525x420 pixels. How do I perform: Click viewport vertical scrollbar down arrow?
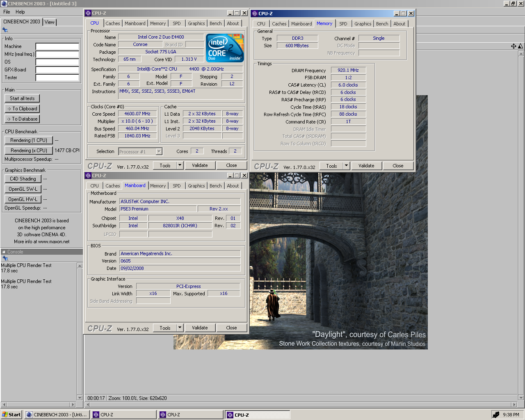point(521,397)
